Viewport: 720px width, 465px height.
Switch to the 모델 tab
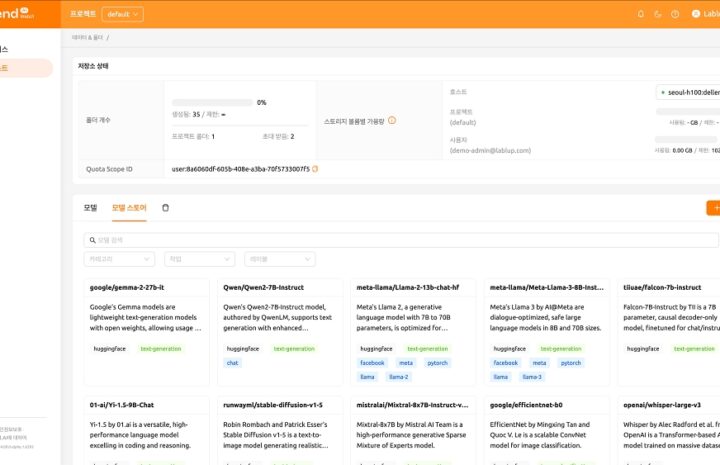[x=90, y=207]
